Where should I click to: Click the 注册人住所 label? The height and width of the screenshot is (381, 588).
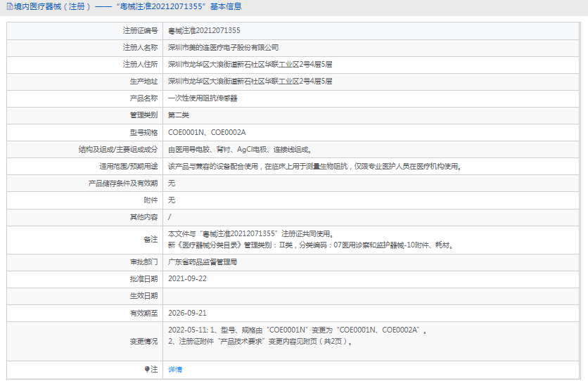[140, 65]
